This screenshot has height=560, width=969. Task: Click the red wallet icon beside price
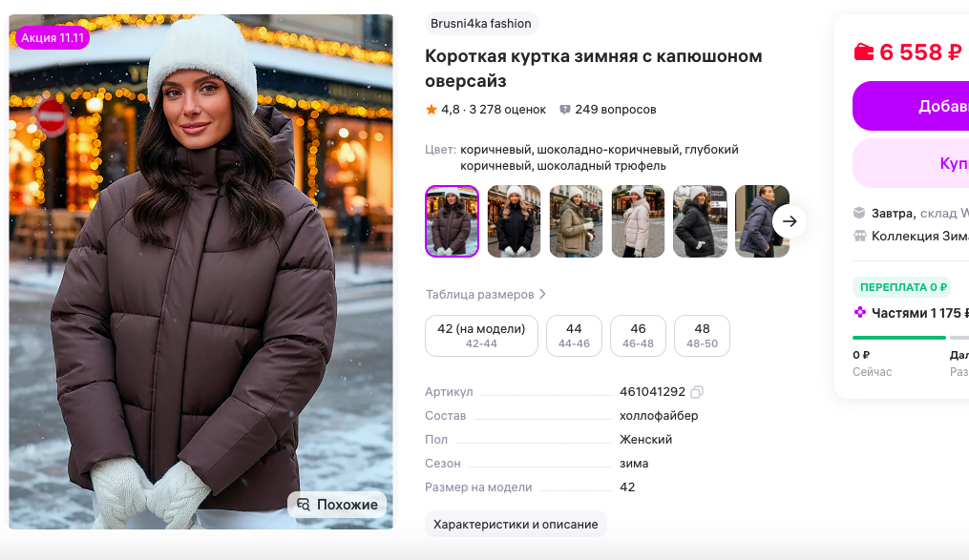coord(863,52)
